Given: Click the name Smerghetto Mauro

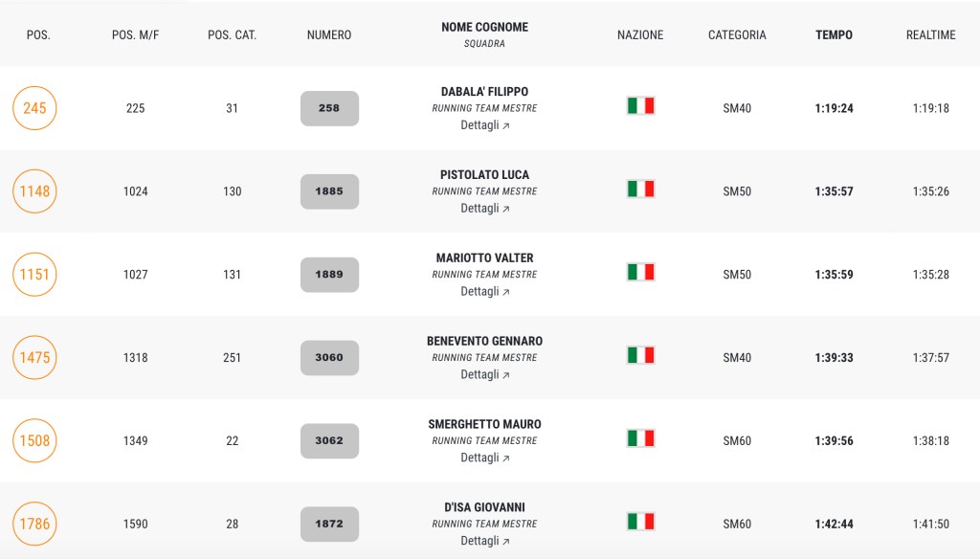Looking at the screenshot, I should click(x=484, y=424).
